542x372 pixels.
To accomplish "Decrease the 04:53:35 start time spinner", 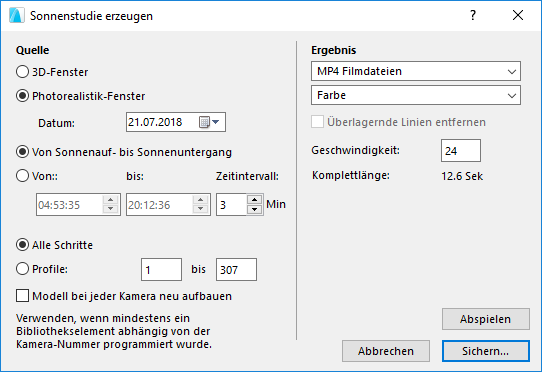I will tap(111, 209).
